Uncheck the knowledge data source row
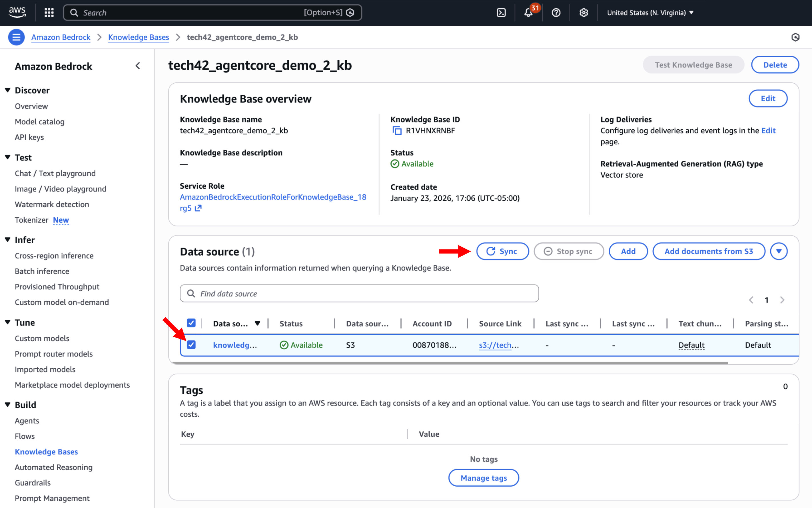This screenshot has height=508, width=812. pyautogui.click(x=191, y=345)
